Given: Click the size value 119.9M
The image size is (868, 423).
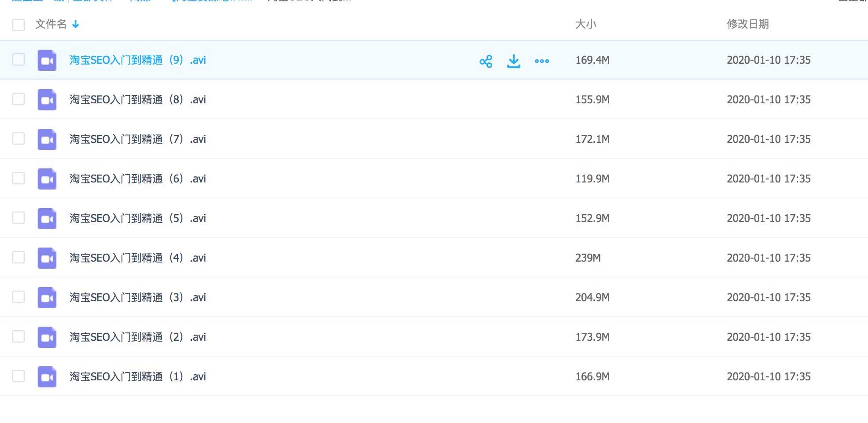Looking at the screenshot, I should [592, 179].
